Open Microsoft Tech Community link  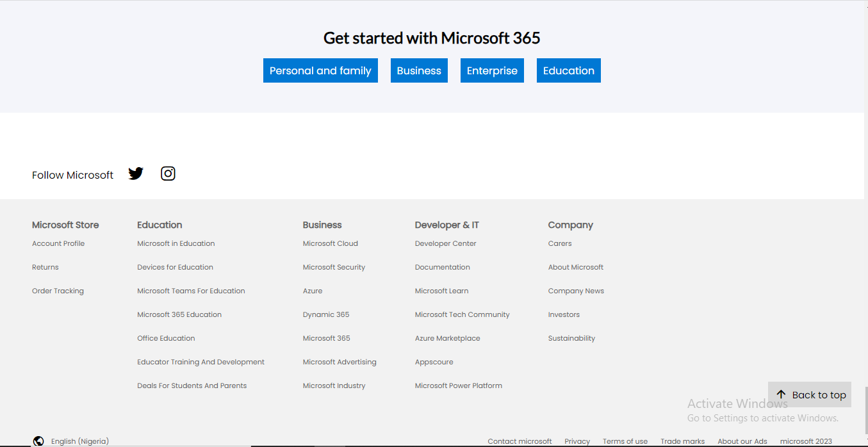[463, 314]
